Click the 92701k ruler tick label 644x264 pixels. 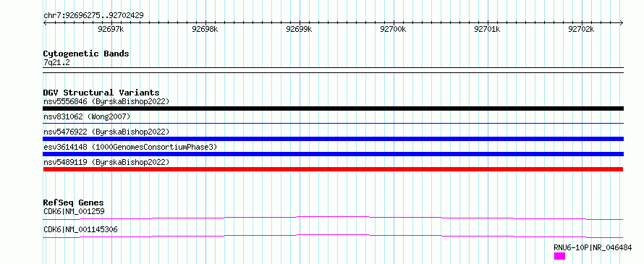point(488,29)
